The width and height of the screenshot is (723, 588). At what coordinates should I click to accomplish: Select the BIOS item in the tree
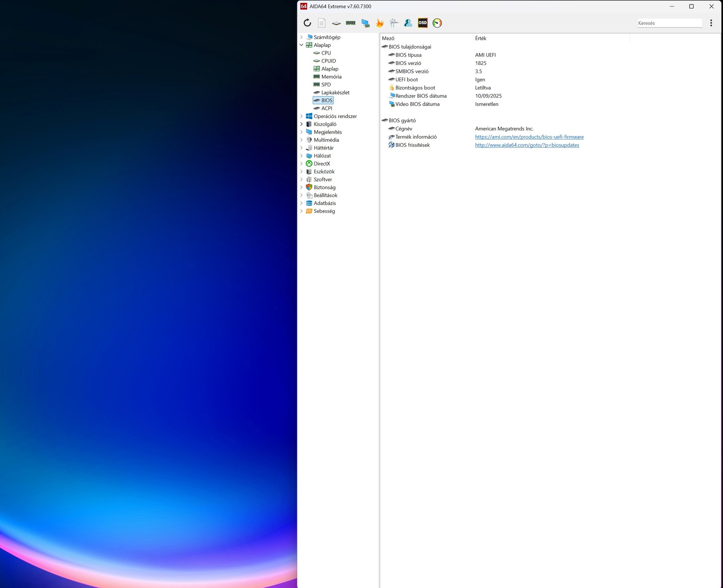click(x=327, y=100)
